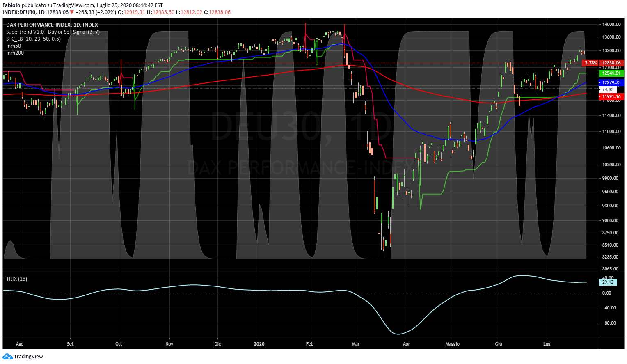Click the 8065.00 price axis tick

610,269
